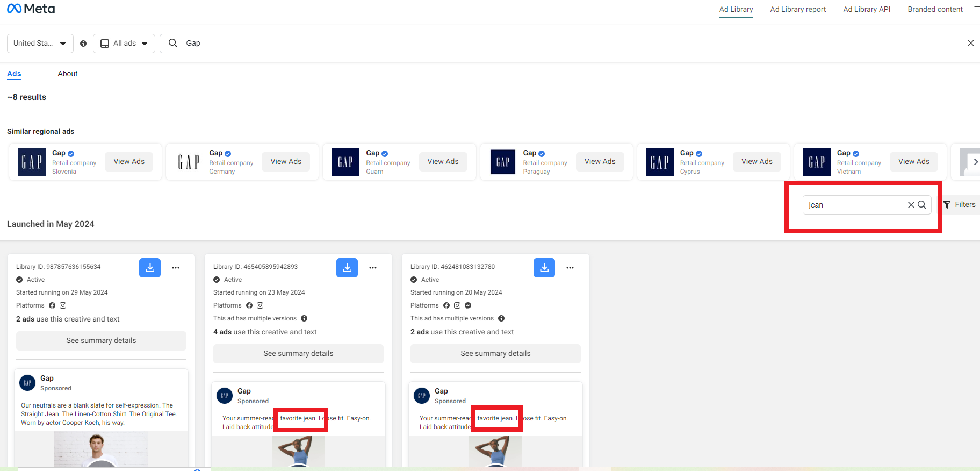Open ad creative image in 23 May ad

(298, 452)
